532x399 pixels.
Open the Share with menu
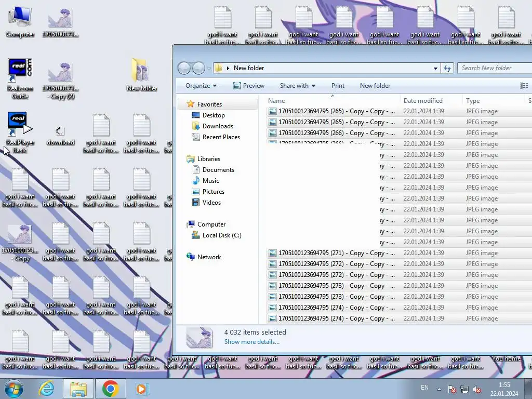point(298,86)
